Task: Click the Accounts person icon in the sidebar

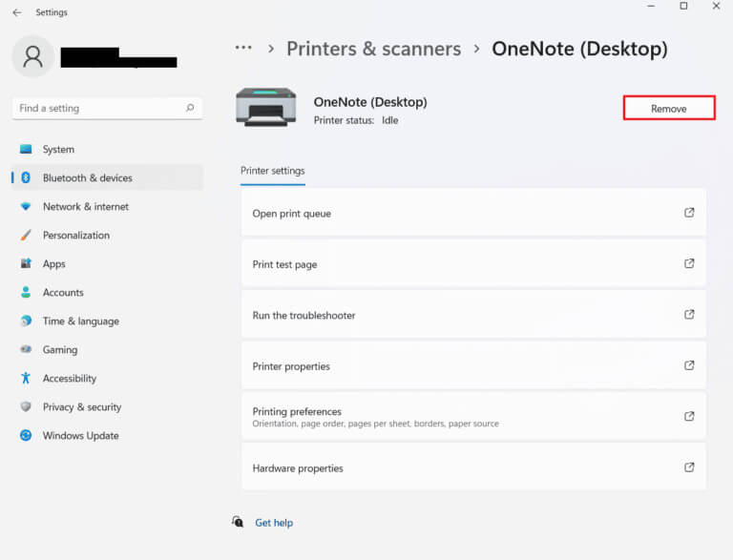Action: [x=26, y=292]
